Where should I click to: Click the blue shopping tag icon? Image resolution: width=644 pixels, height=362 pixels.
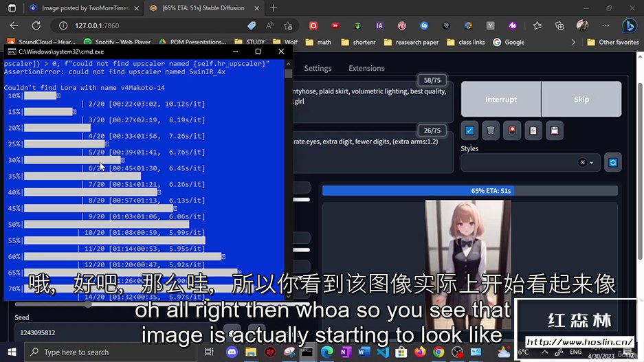click(x=252, y=25)
